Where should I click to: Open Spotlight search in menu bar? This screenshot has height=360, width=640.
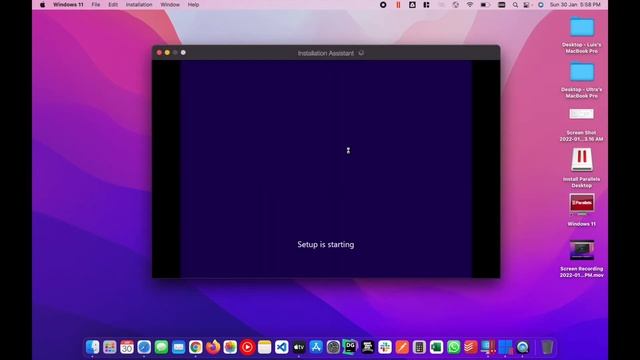click(515, 5)
